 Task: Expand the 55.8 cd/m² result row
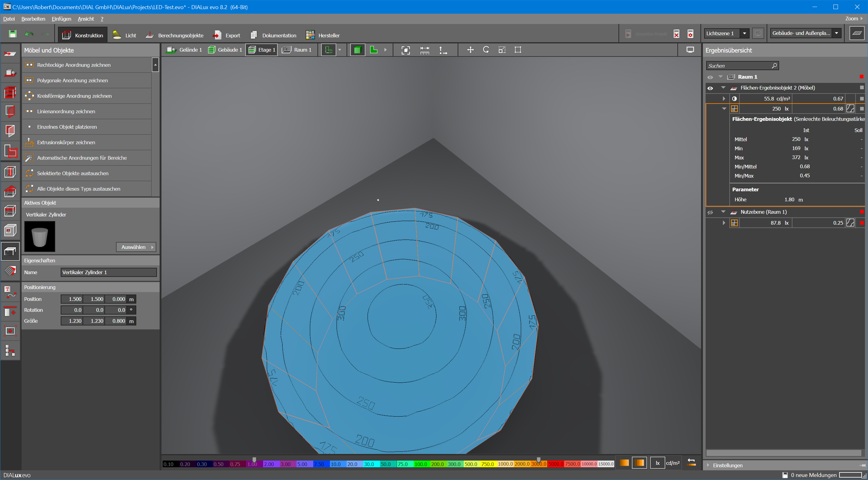click(x=724, y=99)
